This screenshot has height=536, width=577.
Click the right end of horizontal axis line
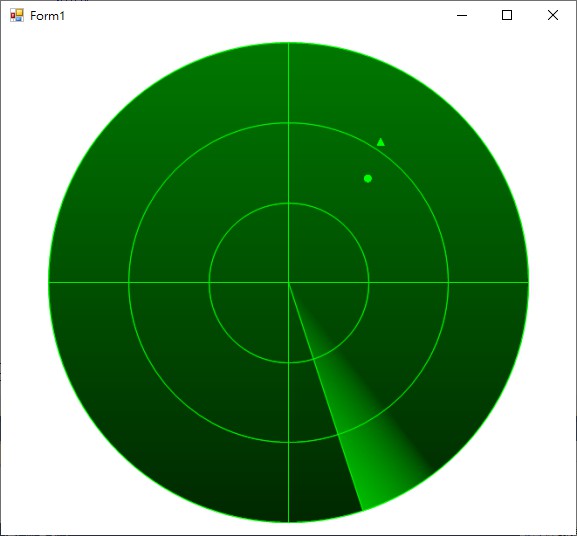coord(528,283)
